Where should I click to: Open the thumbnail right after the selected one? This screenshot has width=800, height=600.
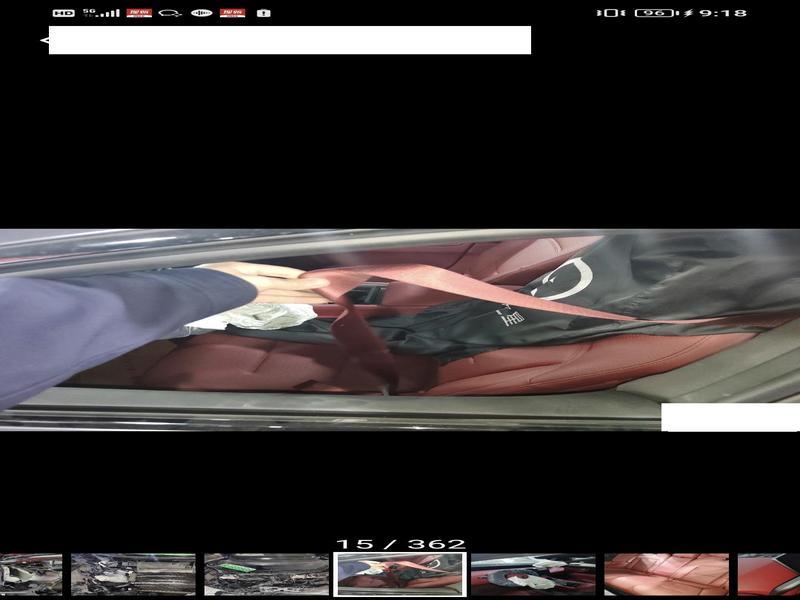pos(533,575)
